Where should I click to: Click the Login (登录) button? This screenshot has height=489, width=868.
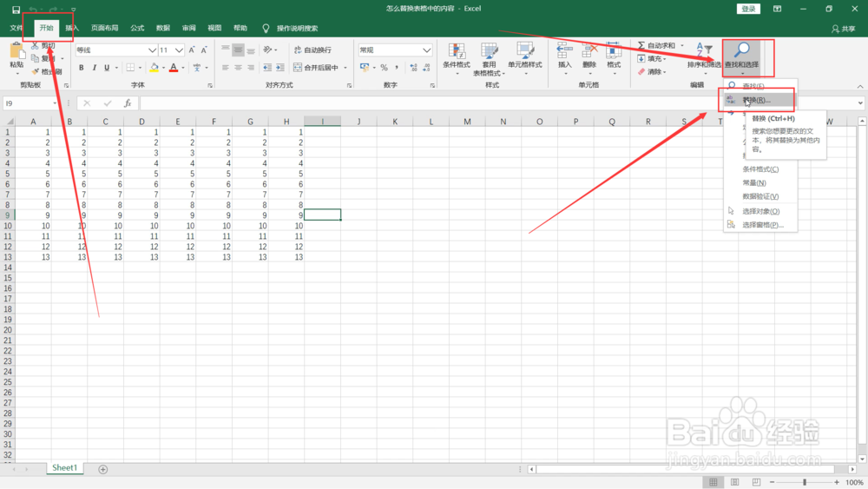point(748,9)
